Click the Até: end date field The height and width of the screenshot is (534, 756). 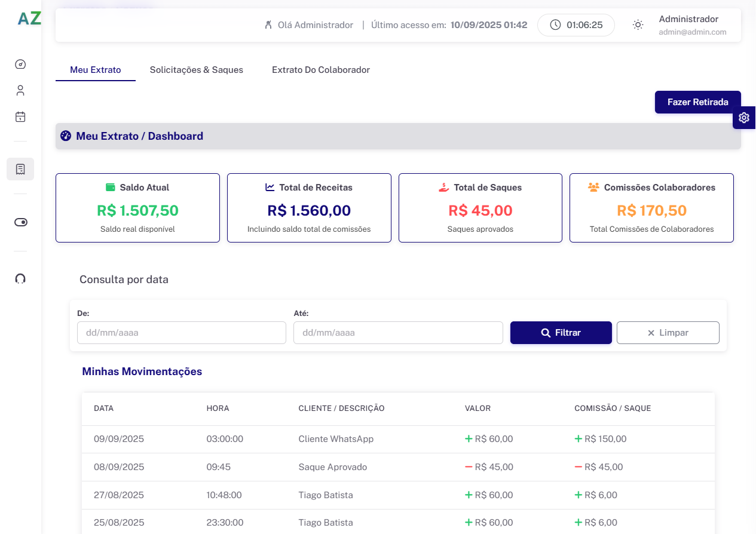pyautogui.click(x=397, y=333)
